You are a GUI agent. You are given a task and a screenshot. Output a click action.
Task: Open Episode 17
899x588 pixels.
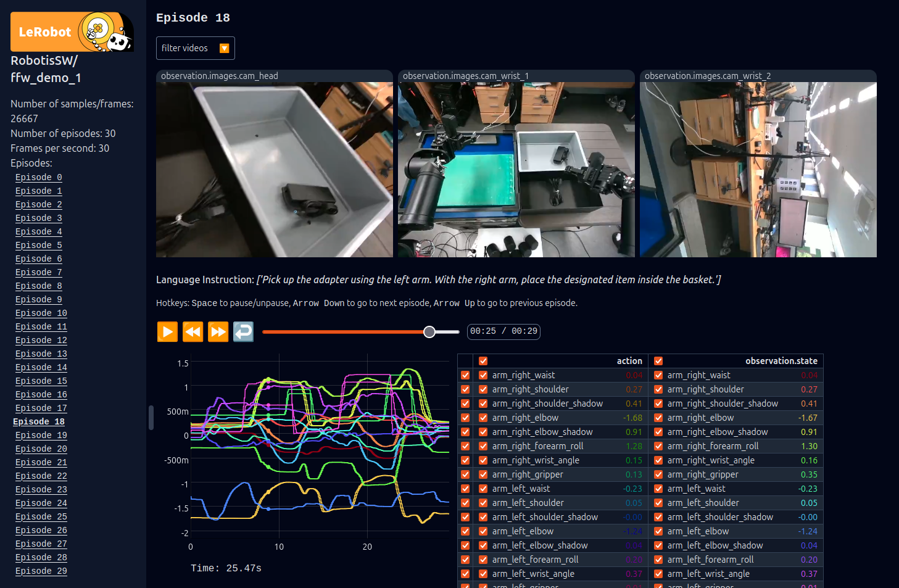click(41, 408)
